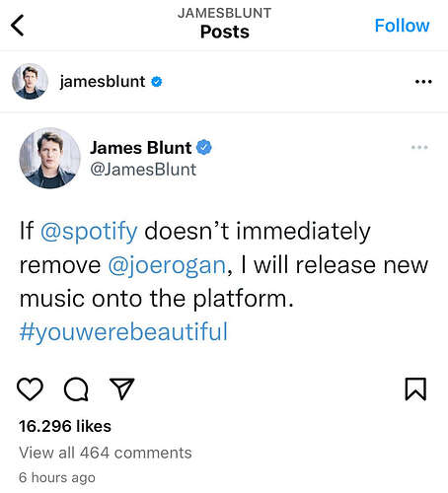Open embedded tweet's three-dot menu

click(x=419, y=147)
